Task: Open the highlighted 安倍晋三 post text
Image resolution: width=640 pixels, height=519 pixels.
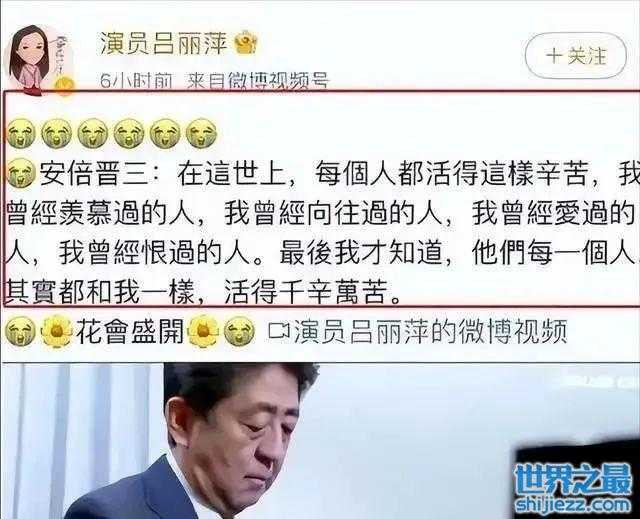Action: pos(322,233)
